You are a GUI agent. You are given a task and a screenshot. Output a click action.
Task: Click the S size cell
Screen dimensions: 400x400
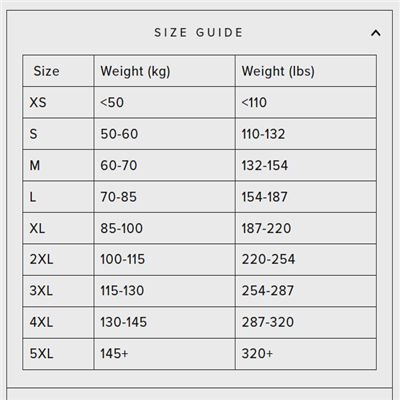click(58, 134)
